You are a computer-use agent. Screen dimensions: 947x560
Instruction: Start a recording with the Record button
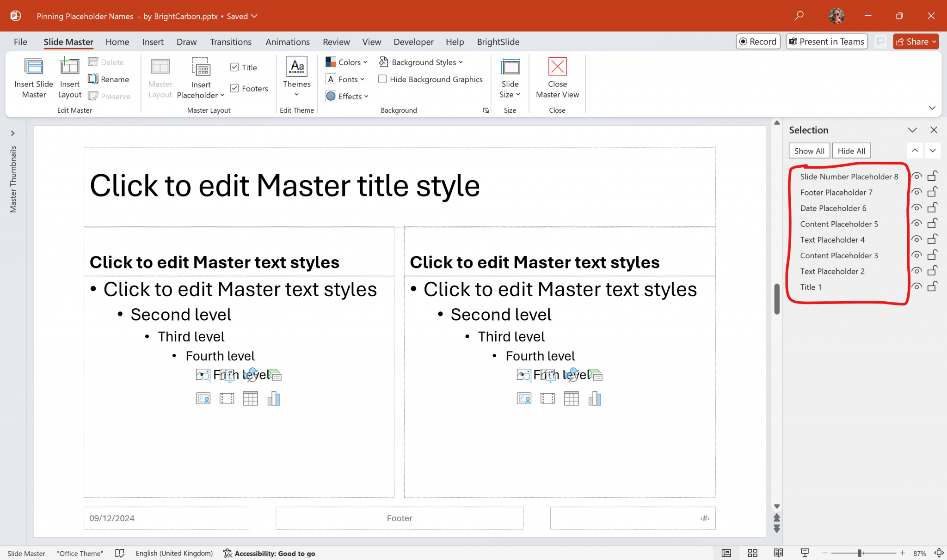(x=758, y=41)
